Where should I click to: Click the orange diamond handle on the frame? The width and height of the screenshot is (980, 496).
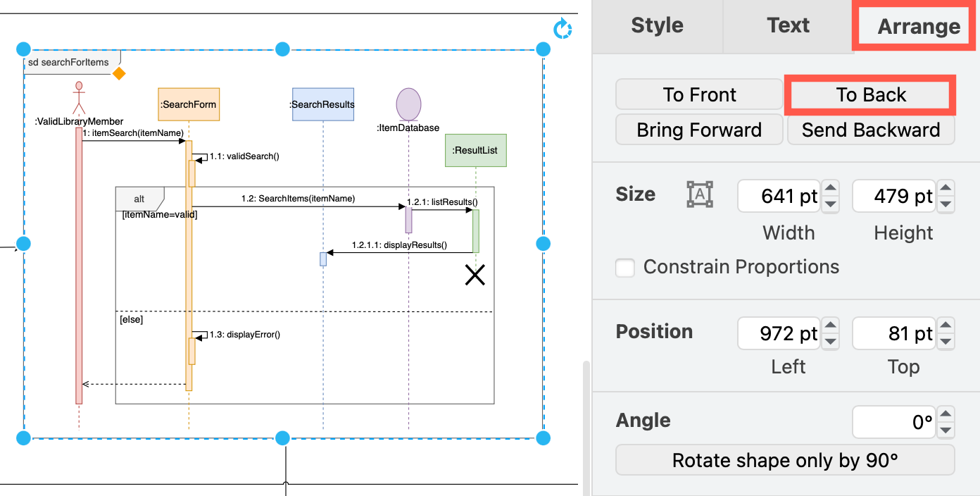[x=118, y=73]
